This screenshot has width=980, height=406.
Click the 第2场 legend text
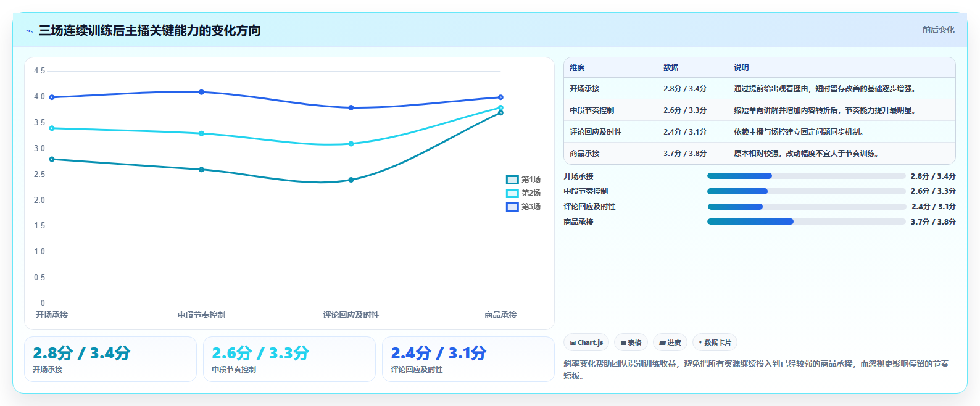[x=531, y=193]
